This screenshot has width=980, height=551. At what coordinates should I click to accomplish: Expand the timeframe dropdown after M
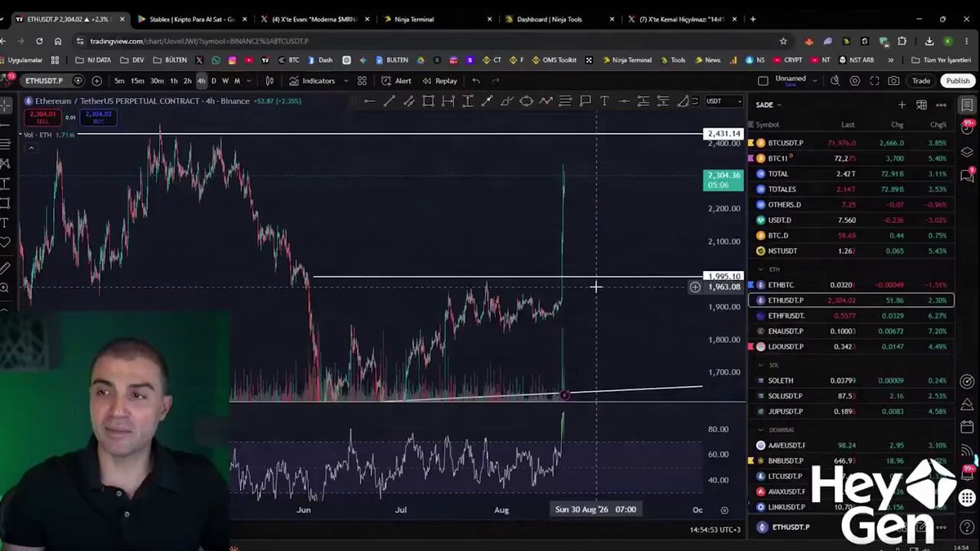tap(247, 81)
